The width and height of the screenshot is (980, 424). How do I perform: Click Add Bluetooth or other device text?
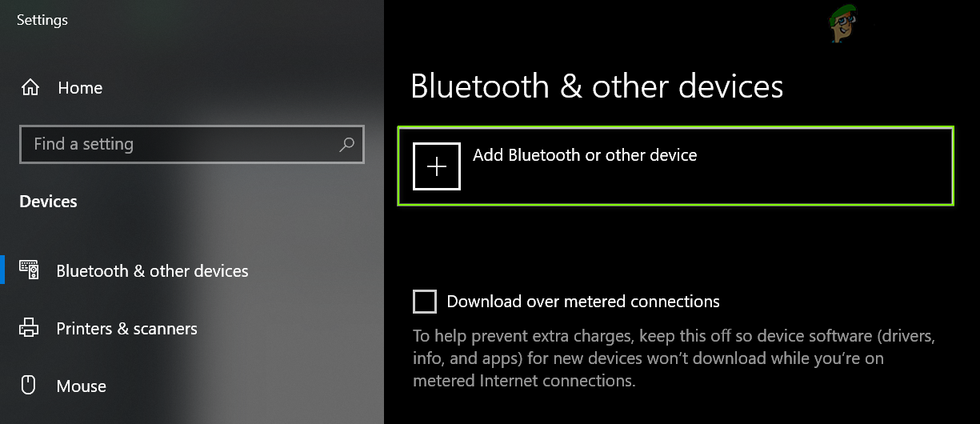(x=585, y=155)
